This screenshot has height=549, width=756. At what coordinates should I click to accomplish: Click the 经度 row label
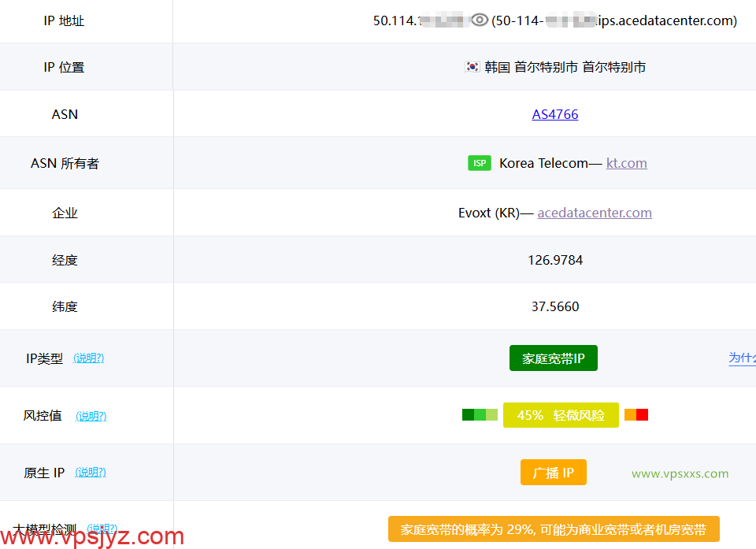coord(65,260)
